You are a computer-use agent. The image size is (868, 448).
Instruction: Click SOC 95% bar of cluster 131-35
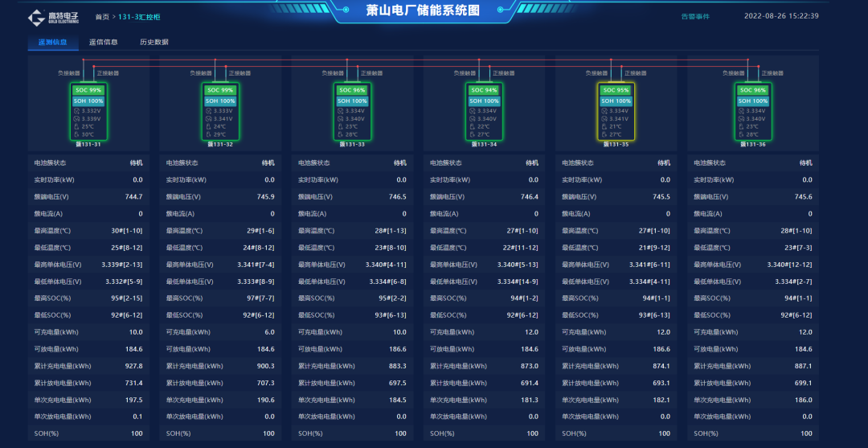616,90
